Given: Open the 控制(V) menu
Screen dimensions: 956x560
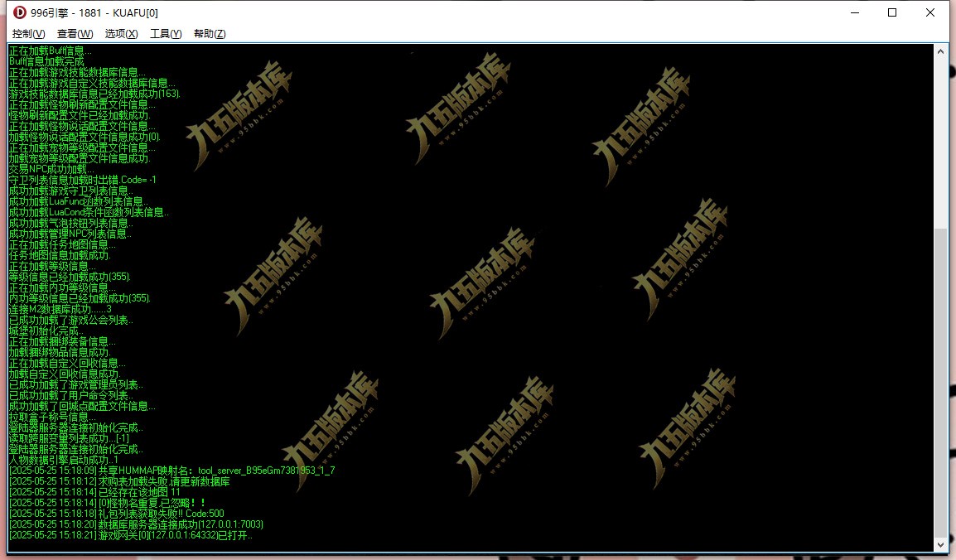Looking at the screenshot, I should pyautogui.click(x=28, y=33).
